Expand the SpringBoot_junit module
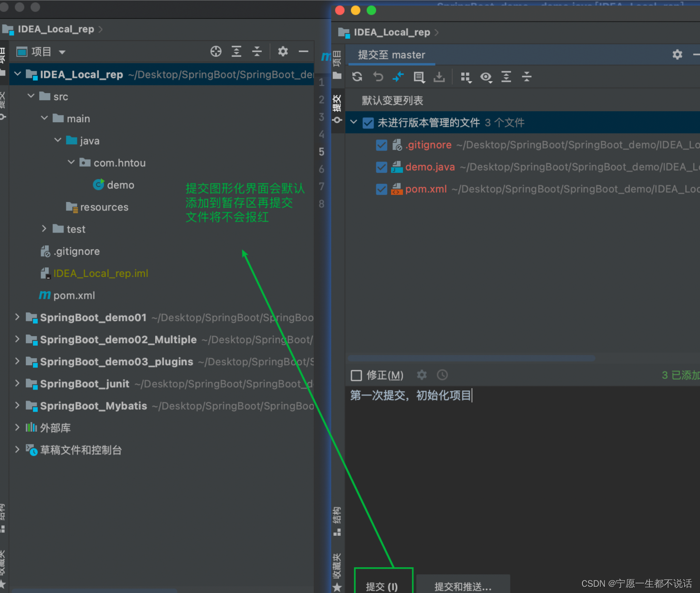Screen dimensions: 700x593 tap(18, 383)
